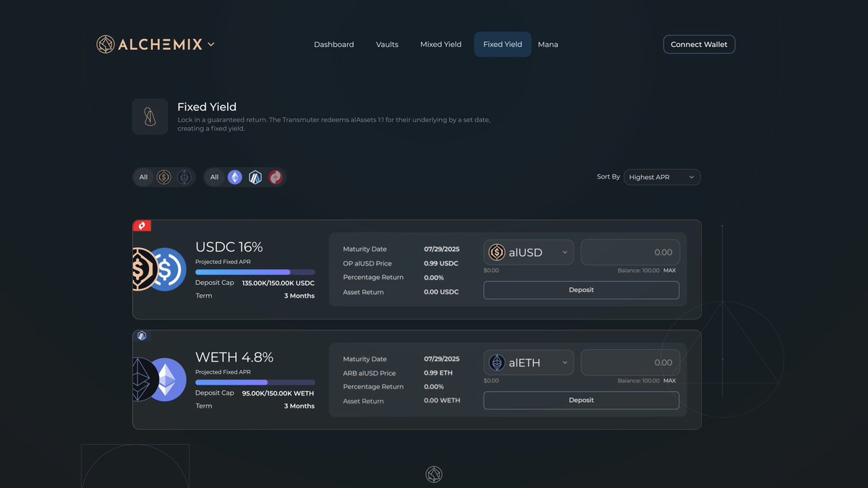Click the WETH 4.8% title
This screenshot has height=488, width=868.
coord(234,357)
